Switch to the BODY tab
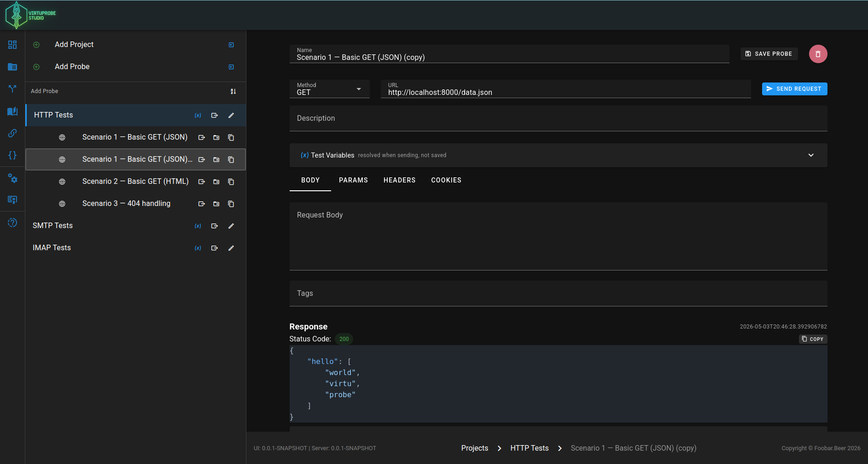 tap(310, 180)
